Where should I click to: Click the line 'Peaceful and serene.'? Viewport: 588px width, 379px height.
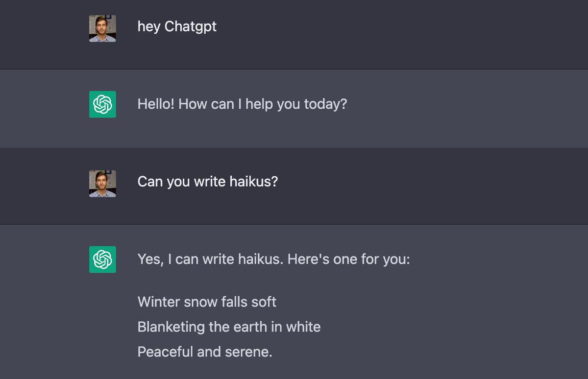(x=205, y=352)
